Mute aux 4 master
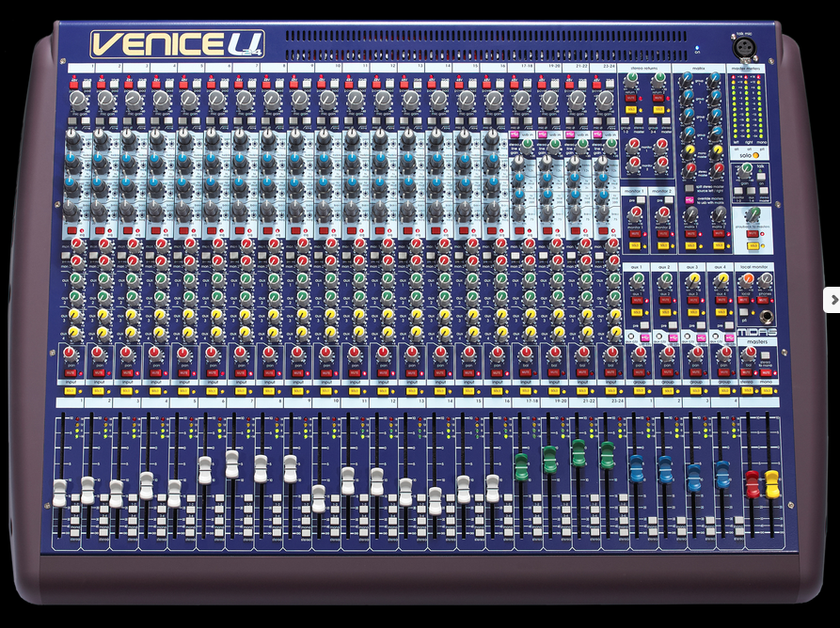840x628 pixels. (x=722, y=300)
